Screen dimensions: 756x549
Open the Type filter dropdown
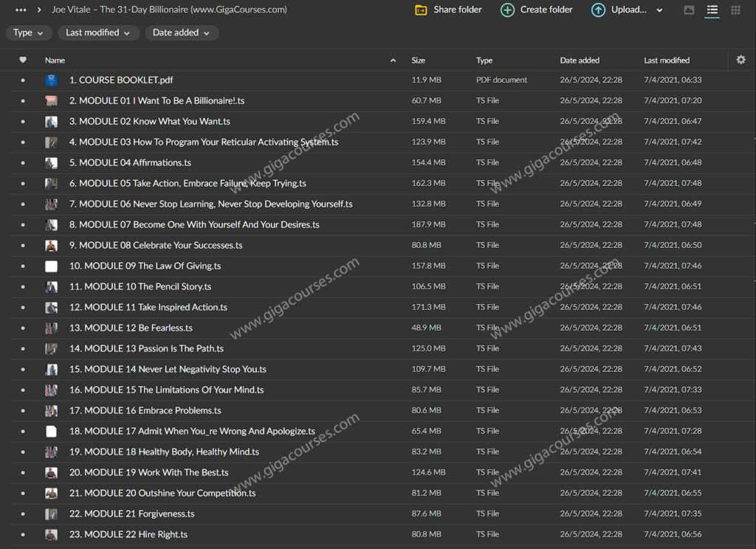pos(28,32)
